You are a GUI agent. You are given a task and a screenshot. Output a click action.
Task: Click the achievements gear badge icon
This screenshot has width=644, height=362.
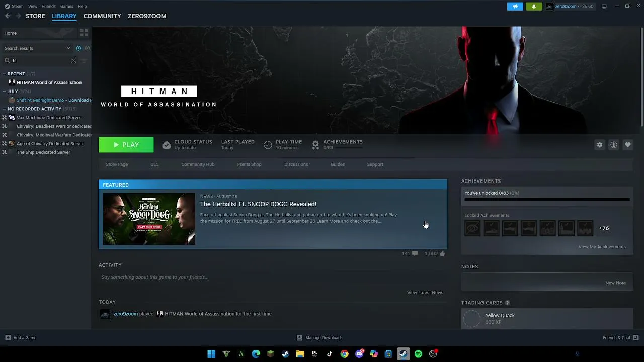(315, 145)
